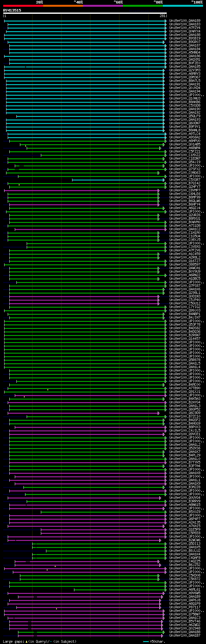Select hit label UniRef100_Q16T27
Screen dimensions: 206x644
click(x=185, y=261)
